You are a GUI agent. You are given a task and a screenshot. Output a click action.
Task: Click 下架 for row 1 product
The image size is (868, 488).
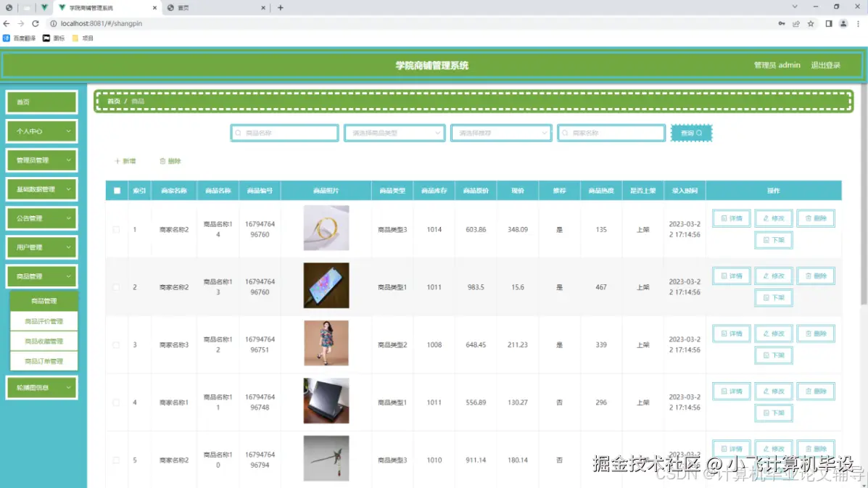[x=773, y=240]
